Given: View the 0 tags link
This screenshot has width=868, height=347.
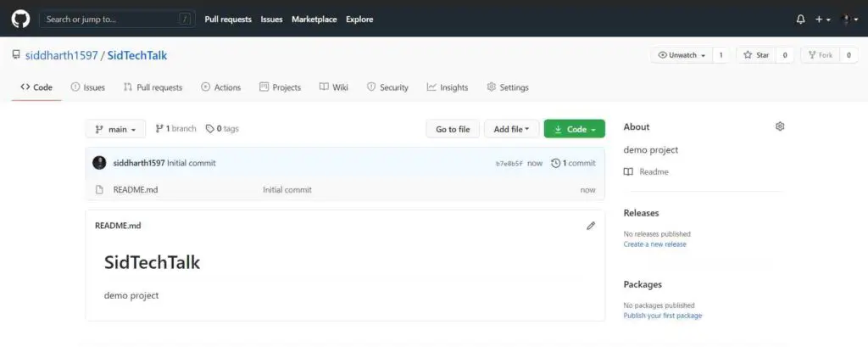Looking at the screenshot, I should click(x=222, y=129).
